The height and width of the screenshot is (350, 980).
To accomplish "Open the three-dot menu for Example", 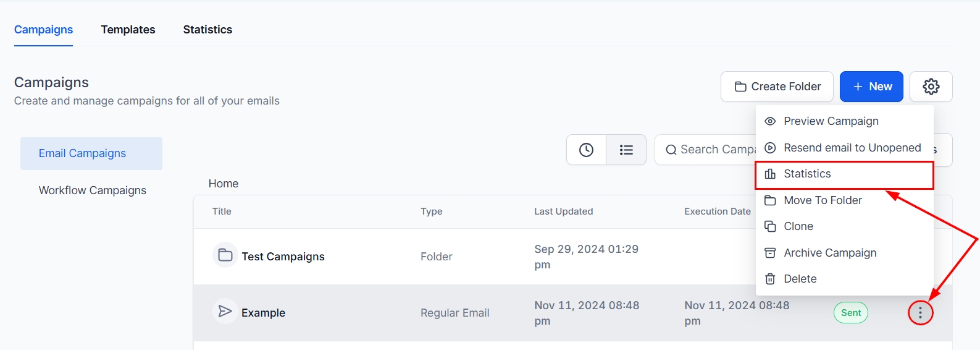I will [x=920, y=313].
